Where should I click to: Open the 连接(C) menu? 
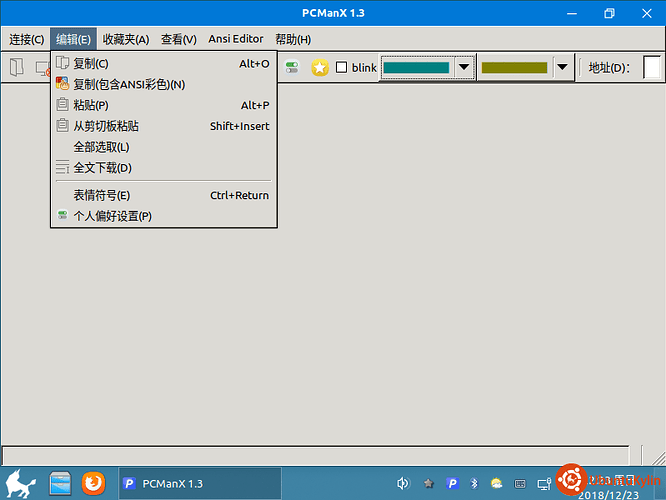click(26, 40)
